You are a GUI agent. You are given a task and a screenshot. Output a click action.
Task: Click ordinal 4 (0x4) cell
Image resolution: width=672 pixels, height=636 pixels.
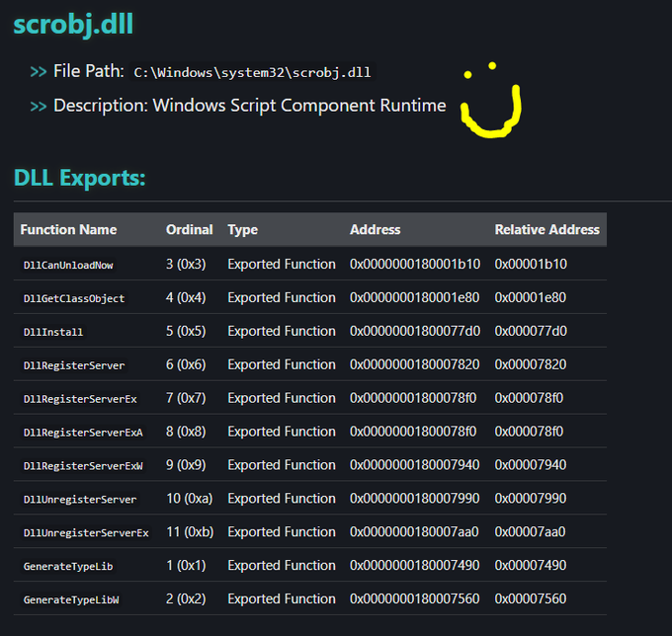pyautogui.click(x=186, y=297)
